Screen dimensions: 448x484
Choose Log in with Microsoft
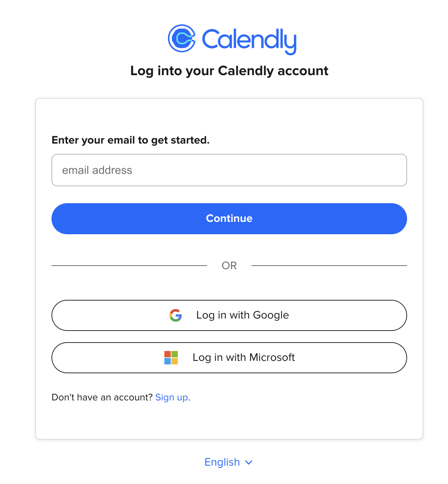[229, 358]
